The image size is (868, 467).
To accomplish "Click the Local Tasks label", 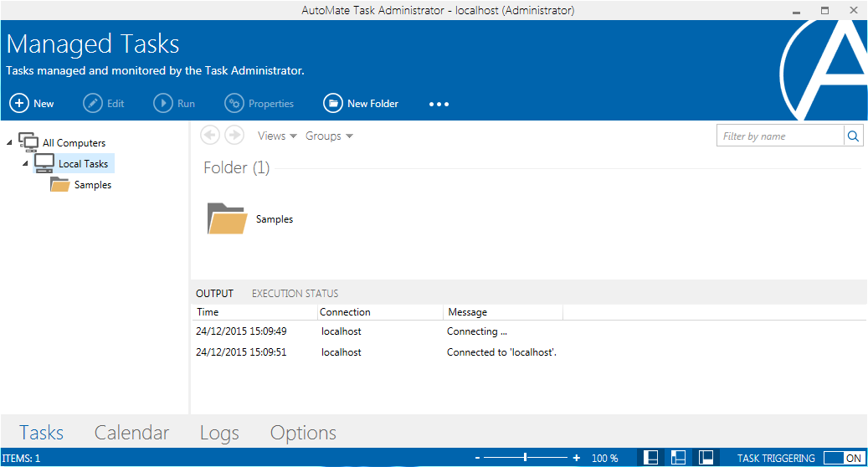I will pos(83,164).
